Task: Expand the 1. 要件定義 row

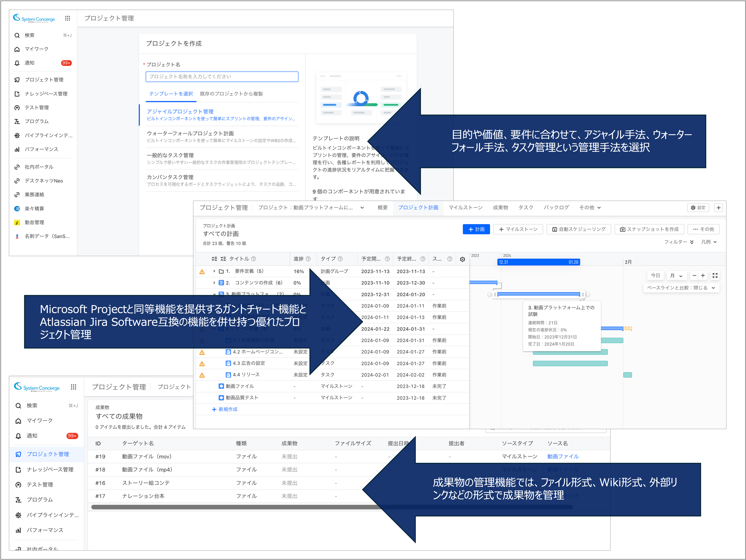Action: (x=214, y=271)
